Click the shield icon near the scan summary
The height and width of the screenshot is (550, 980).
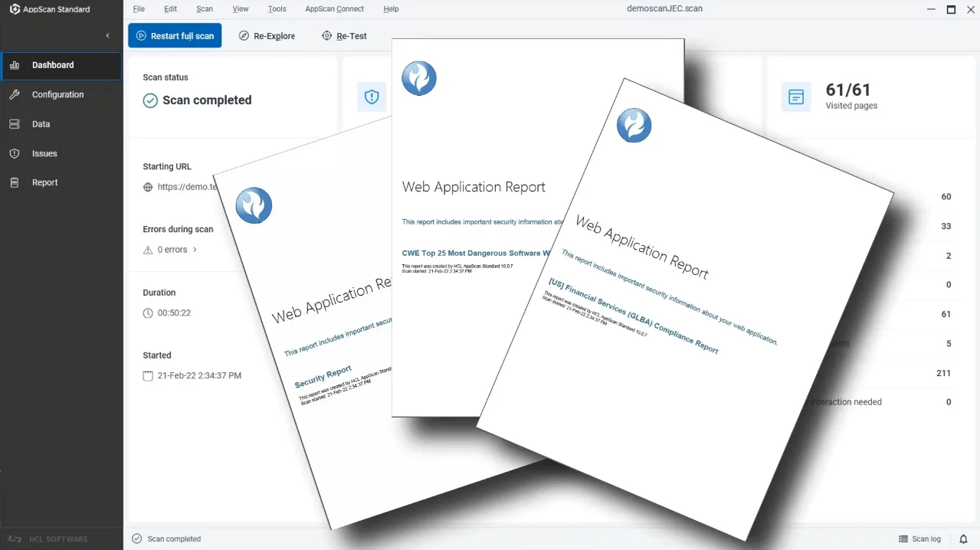coord(372,97)
